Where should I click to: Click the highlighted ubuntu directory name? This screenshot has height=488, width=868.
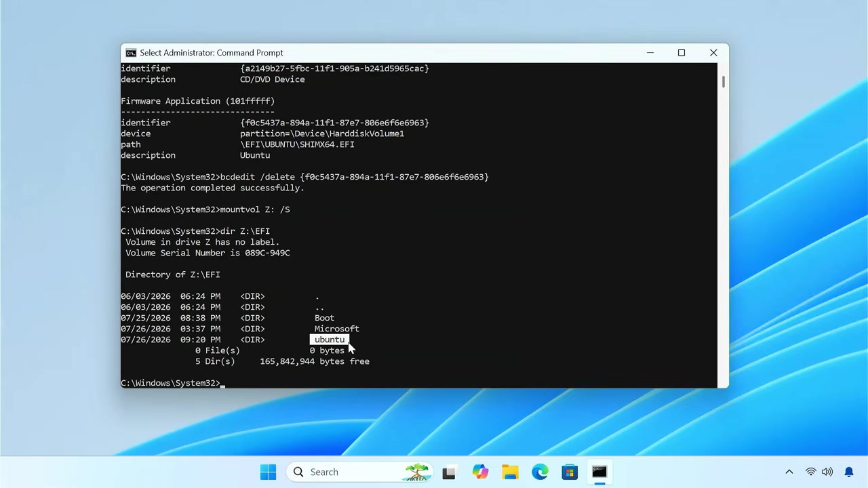(330, 340)
